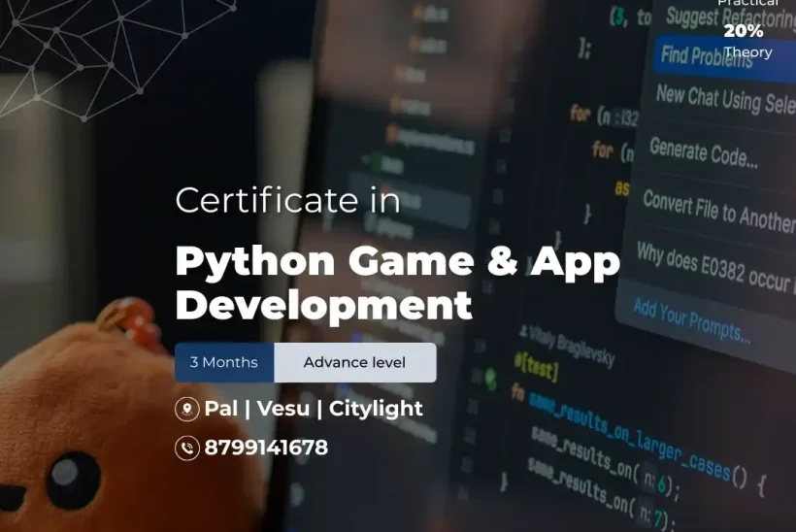Image resolution: width=796 pixels, height=532 pixels.
Task: Click Generate Code... menu item
Action: click(x=704, y=152)
